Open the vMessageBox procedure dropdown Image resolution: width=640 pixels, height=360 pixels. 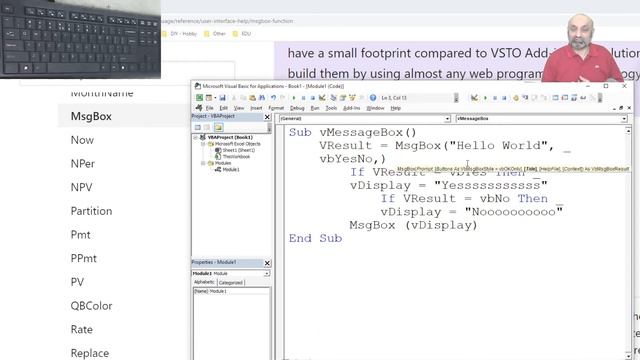(624, 119)
